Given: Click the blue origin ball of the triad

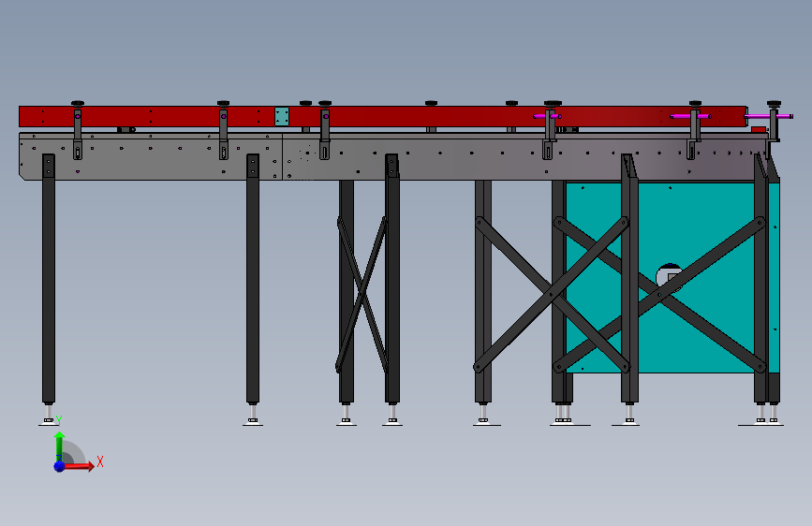Looking at the screenshot, I should point(59,466).
